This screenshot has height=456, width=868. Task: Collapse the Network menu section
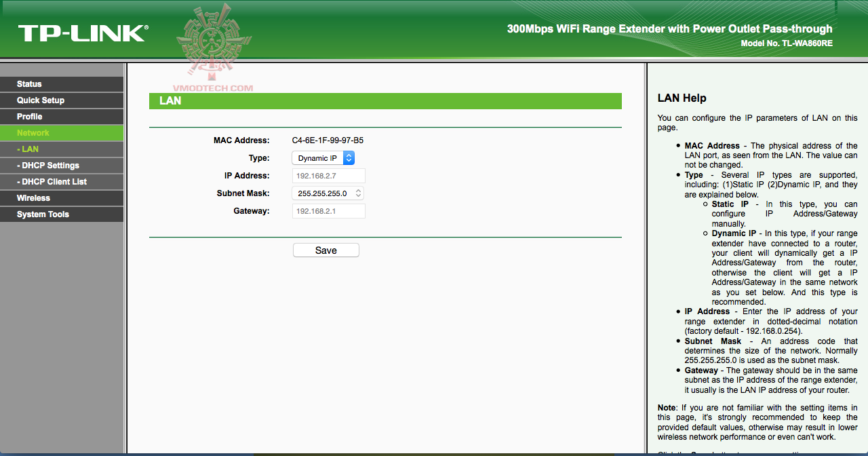[62, 133]
